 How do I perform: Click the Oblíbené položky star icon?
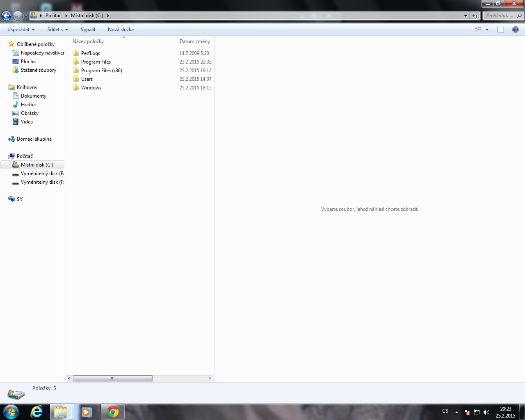[x=11, y=44]
